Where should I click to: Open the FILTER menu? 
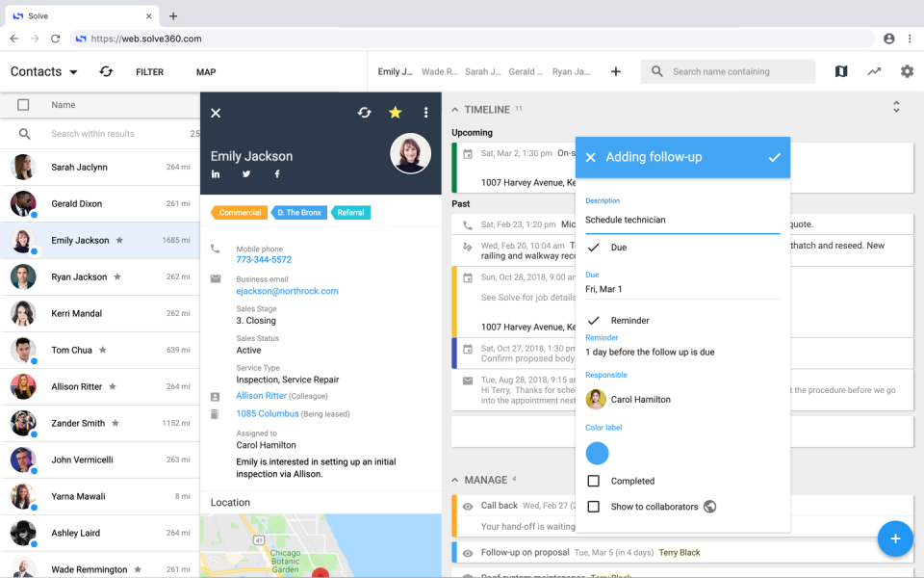coord(150,71)
